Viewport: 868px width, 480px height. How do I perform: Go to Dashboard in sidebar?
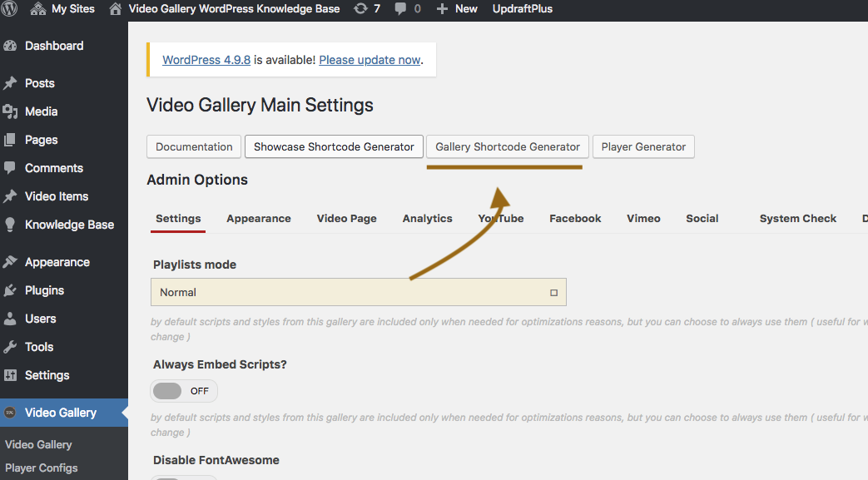54,46
